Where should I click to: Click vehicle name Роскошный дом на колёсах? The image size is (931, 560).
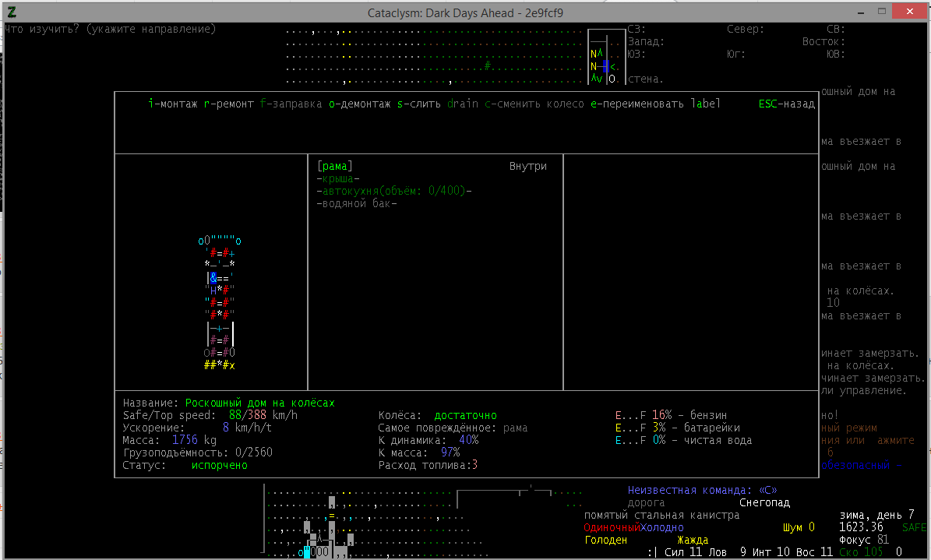click(x=260, y=403)
